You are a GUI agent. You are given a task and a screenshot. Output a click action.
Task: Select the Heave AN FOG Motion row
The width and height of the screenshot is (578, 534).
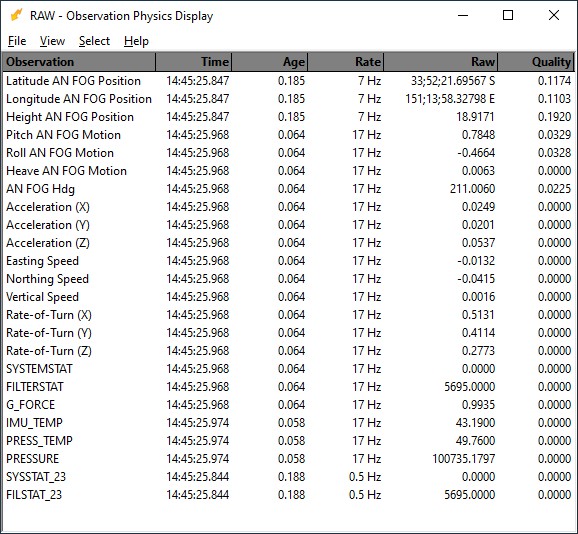pyautogui.click(x=288, y=171)
